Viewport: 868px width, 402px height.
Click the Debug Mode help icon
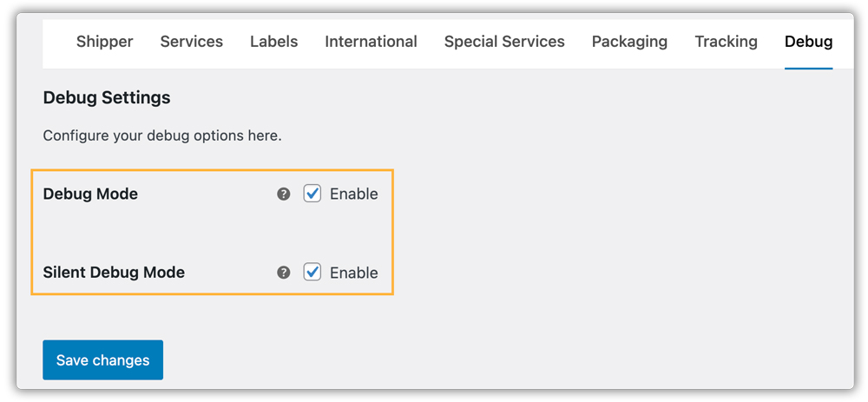[x=283, y=194]
